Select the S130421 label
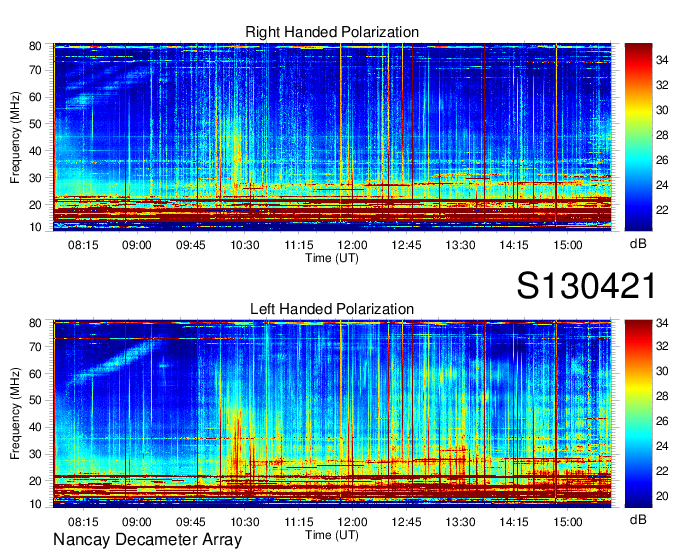The width and height of the screenshot is (680, 552). click(x=586, y=286)
